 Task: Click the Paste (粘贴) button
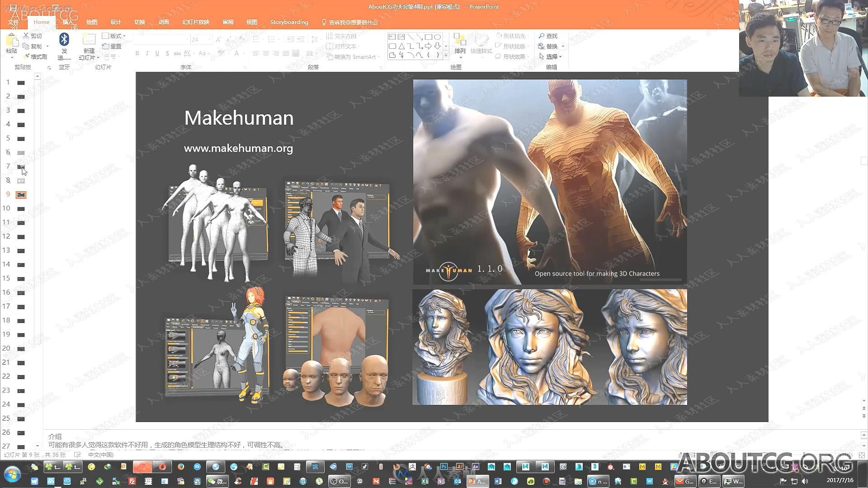point(11,45)
